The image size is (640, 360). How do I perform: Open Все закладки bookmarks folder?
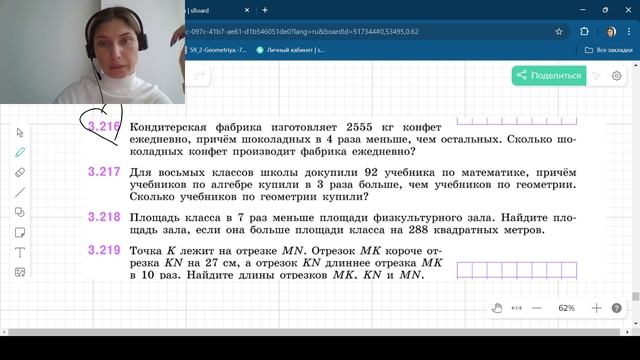click(x=609, y=50)
